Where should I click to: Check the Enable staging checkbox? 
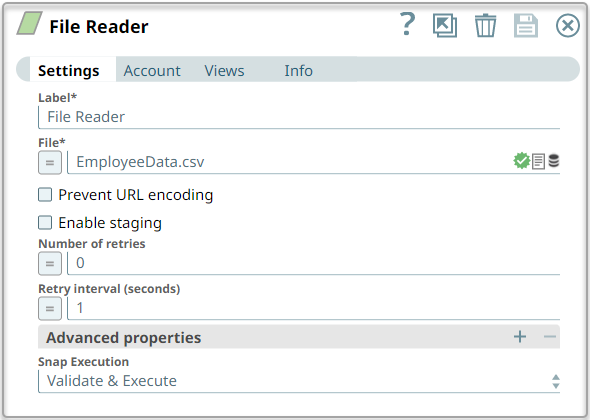tap(45, 222)
